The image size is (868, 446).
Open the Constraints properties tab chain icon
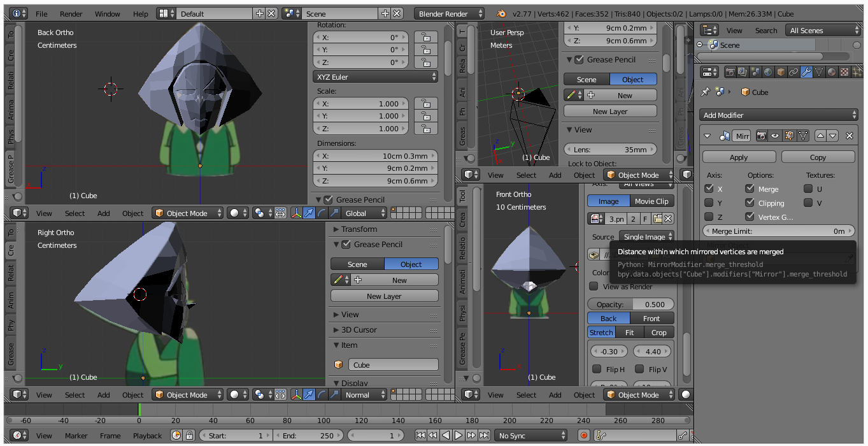pos(793,72)
